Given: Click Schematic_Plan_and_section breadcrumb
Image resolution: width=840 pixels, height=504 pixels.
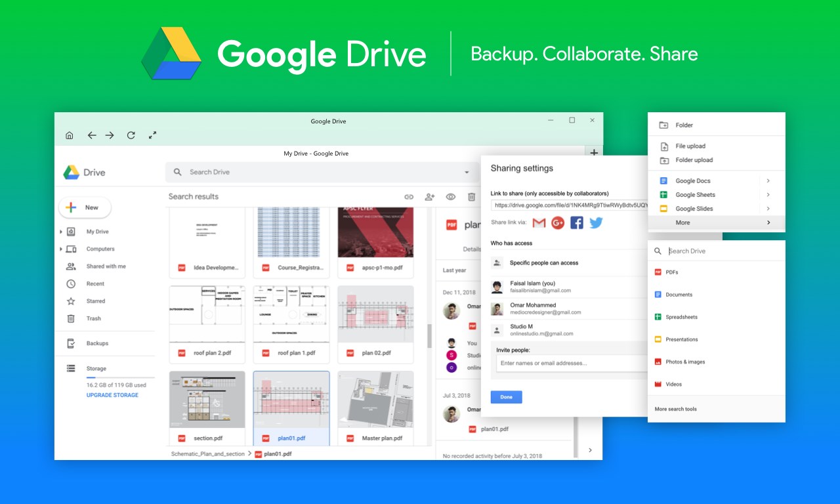Looking at the screenshot, I should tap(207, 454).
